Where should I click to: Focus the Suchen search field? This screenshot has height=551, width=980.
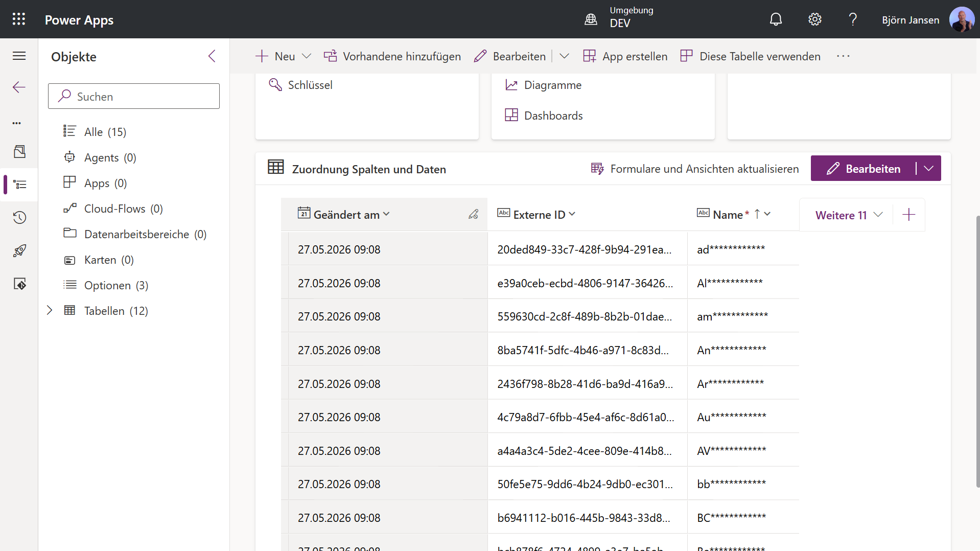click(134, 96)
